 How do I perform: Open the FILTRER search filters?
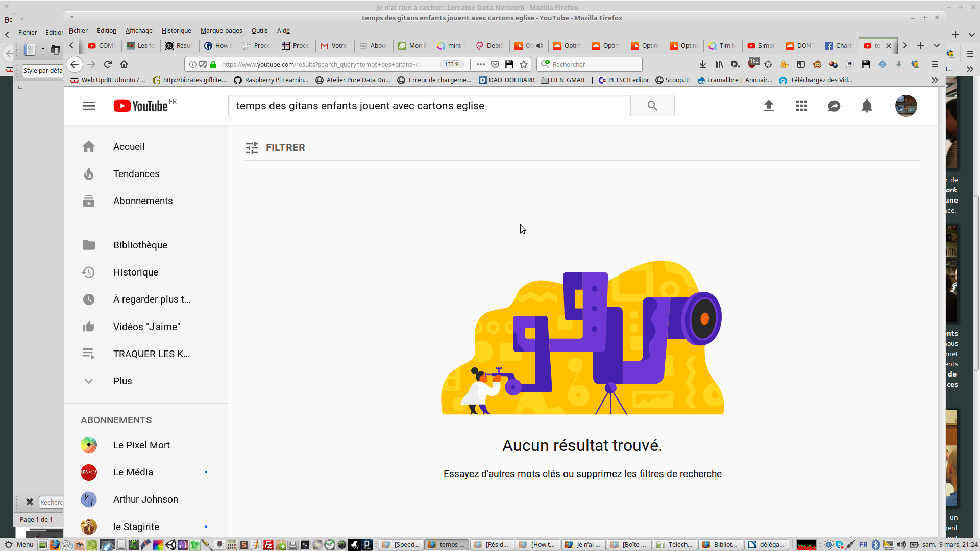coord(275,147)
